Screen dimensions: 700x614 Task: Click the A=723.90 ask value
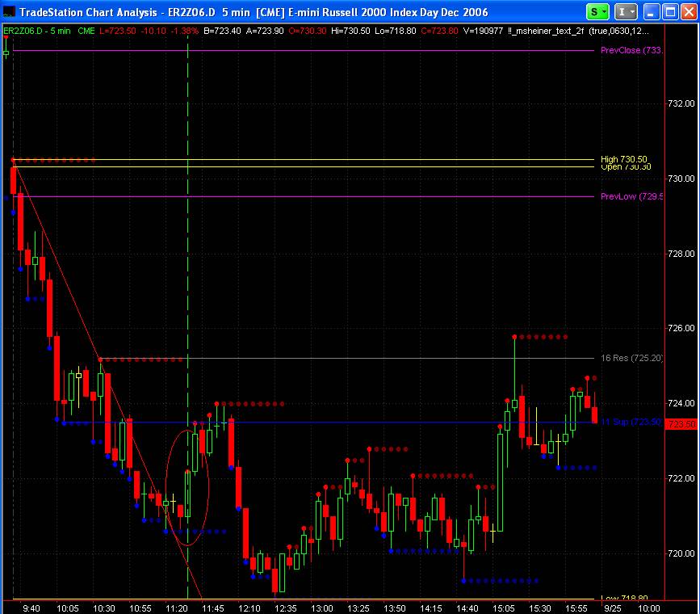tap(265, 31)
